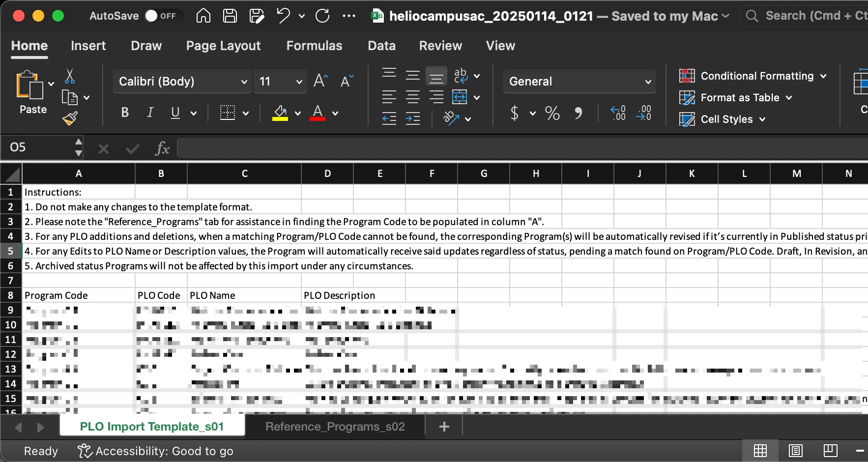Toggle Italic formatting
Screen dimensions: 868x462
[x=150, y=113]
